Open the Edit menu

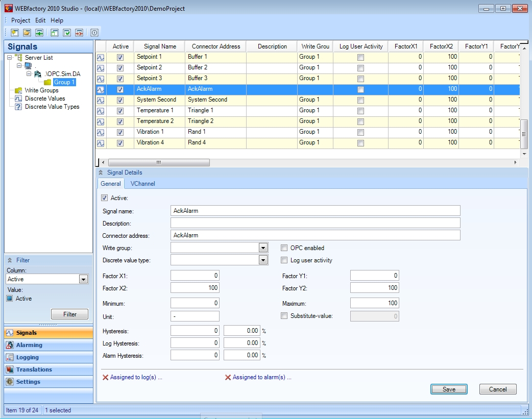point(40,20)
